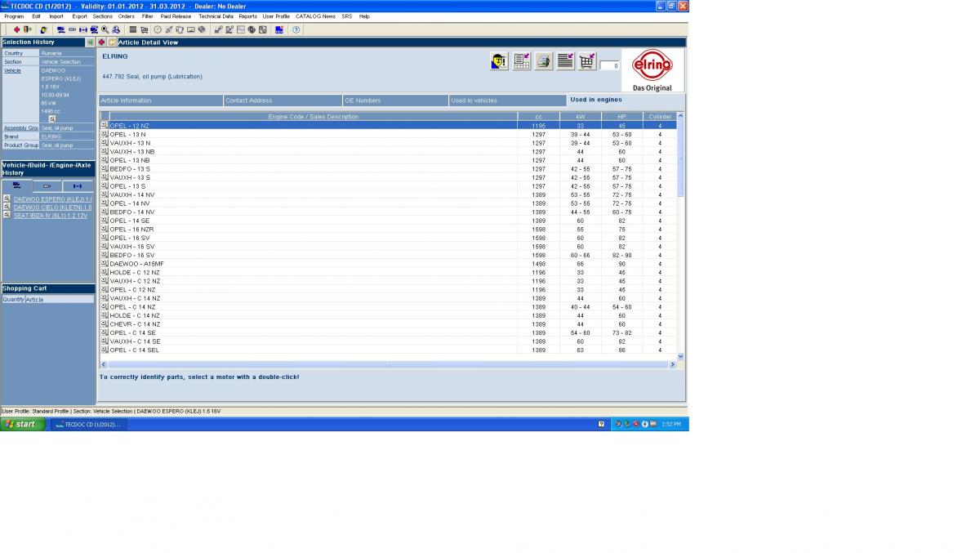Click the TECDOC CD taskbar button
Image resolution: width=980 pixels, height=553 pixels.
(x=89, y=425)
